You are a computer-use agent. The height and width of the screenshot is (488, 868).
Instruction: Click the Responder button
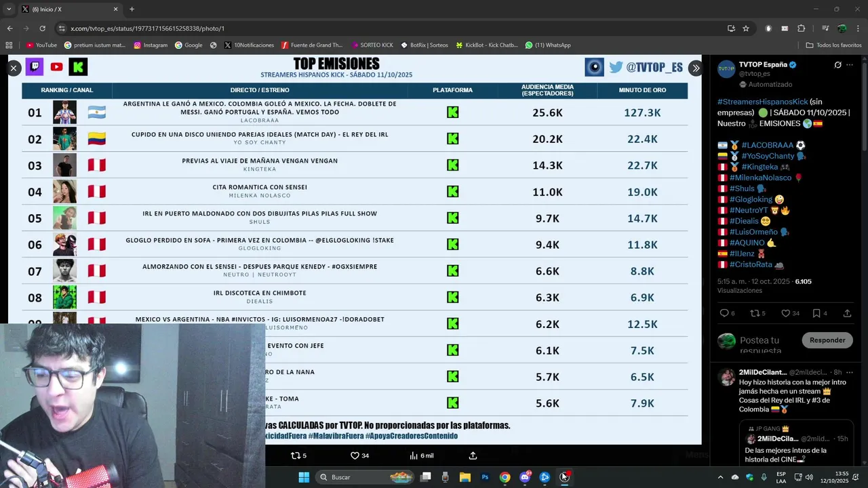point(827,340)
